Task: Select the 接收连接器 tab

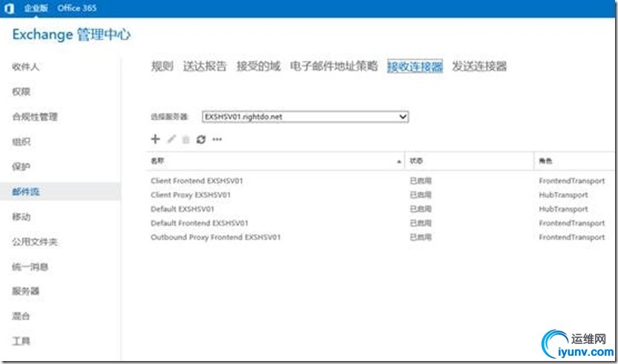Action: click(x=415, y=66)
